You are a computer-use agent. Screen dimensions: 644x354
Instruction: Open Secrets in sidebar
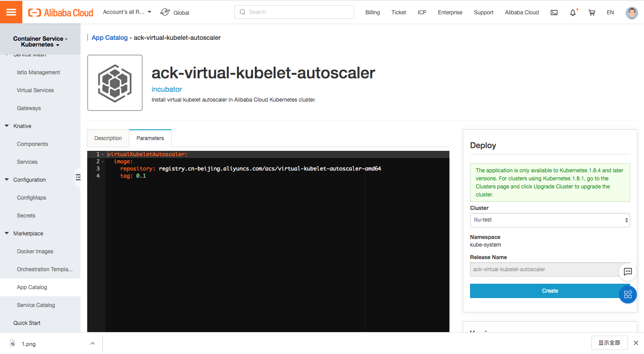[26, 216]
